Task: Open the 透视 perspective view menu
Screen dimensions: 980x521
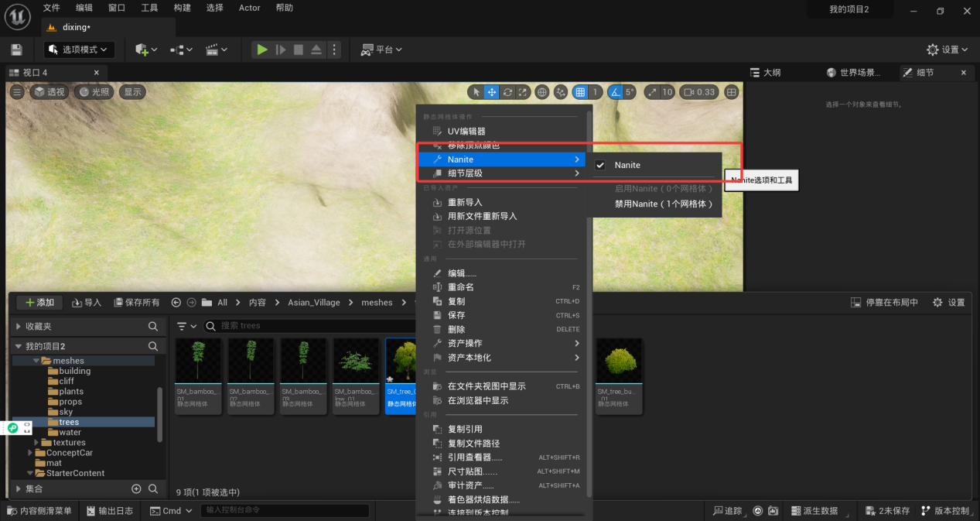Action: pos(49,92)
